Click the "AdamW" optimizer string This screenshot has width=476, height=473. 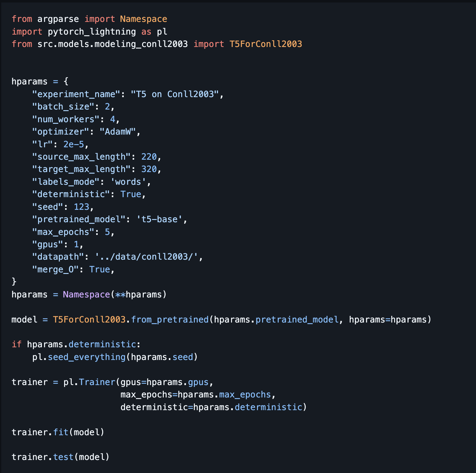(x=118, y=132)
